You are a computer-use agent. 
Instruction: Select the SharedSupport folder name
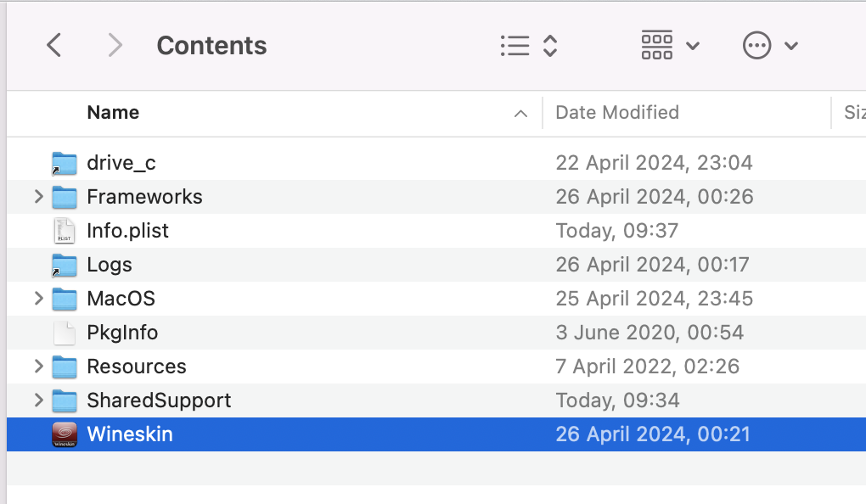[159, 400]
